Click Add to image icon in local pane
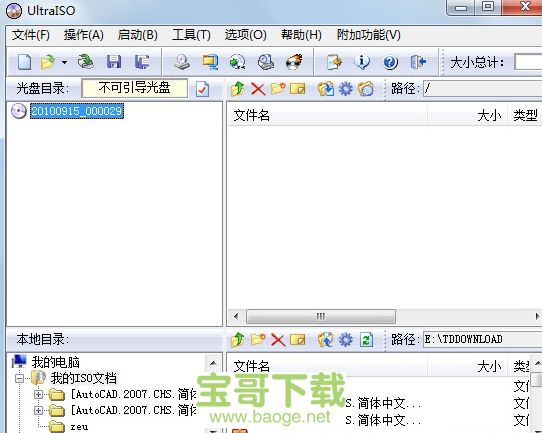 [326, 340]
